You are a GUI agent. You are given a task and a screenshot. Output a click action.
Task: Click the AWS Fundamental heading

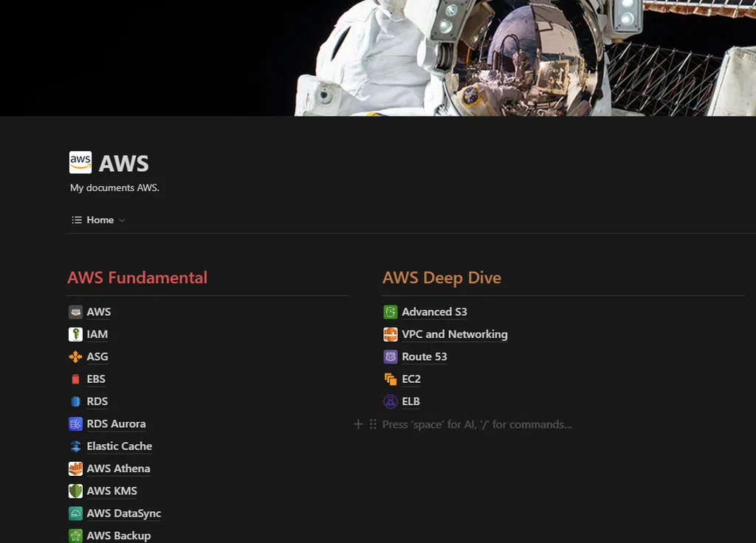point(137,277)
